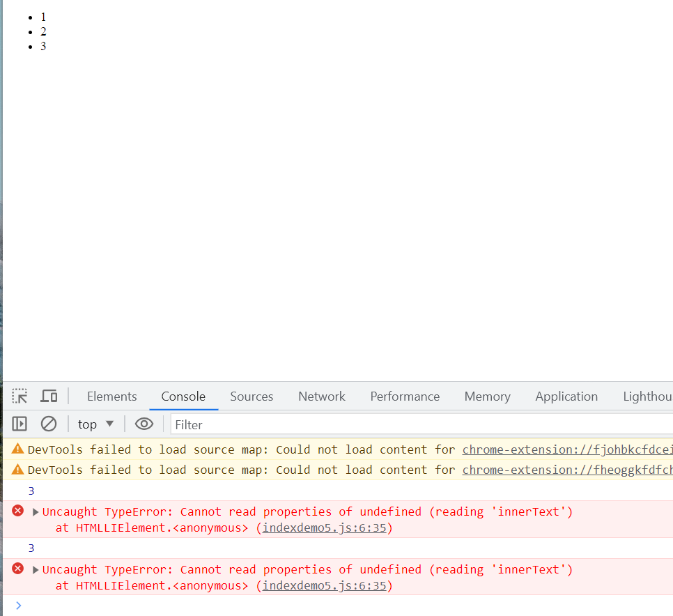
Task: Go to the Memory tab
Action: coord(488,396)
